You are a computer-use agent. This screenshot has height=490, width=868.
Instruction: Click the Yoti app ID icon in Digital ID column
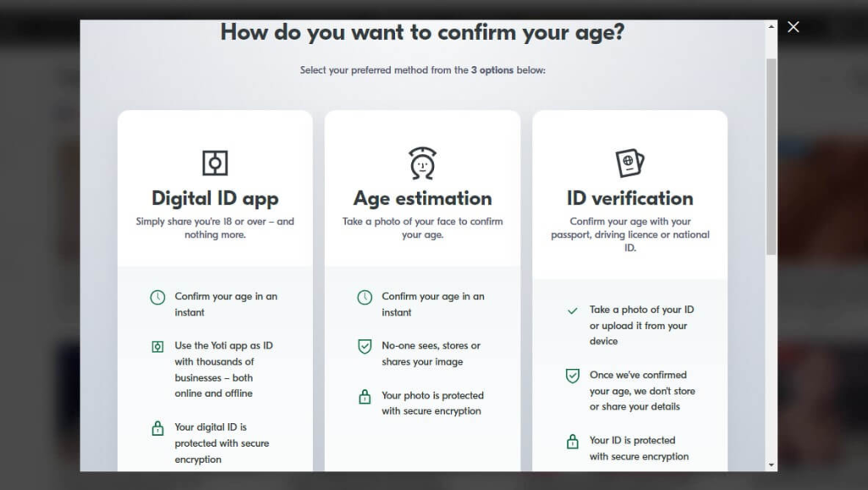(x=158, y=347)
